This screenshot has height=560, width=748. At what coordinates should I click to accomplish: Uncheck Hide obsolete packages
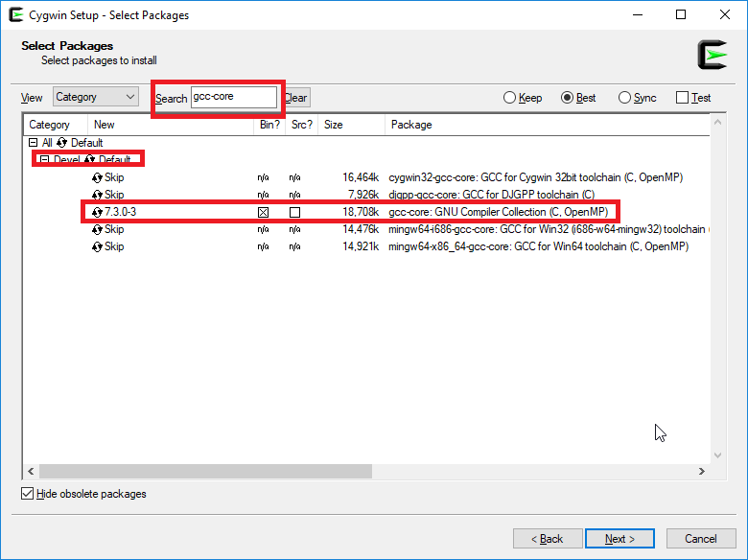pos(27,494)
